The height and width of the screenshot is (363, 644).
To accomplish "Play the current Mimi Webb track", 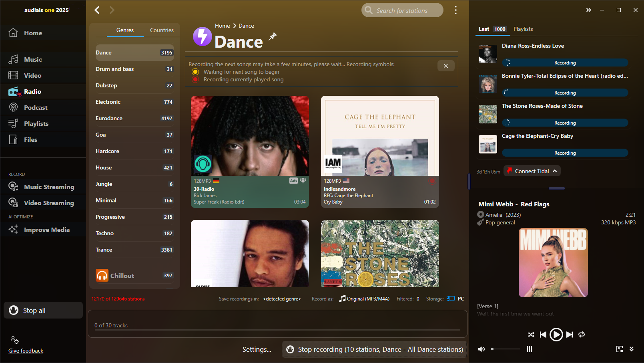I will (556, 335).
